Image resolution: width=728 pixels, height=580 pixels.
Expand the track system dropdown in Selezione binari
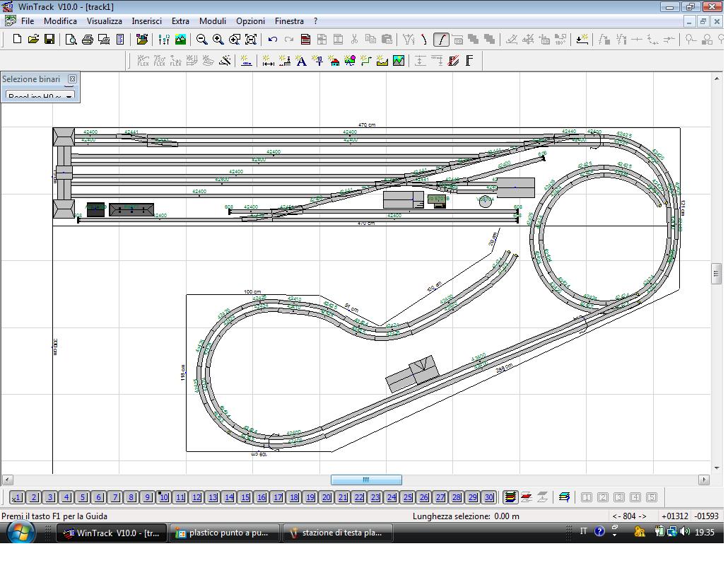[69, 97]
